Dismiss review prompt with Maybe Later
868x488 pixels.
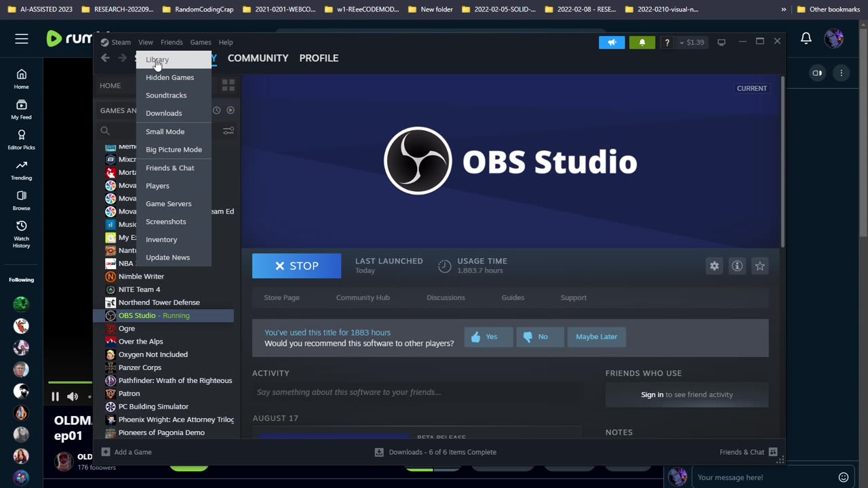pyautogui.click(x=596, y=337)
